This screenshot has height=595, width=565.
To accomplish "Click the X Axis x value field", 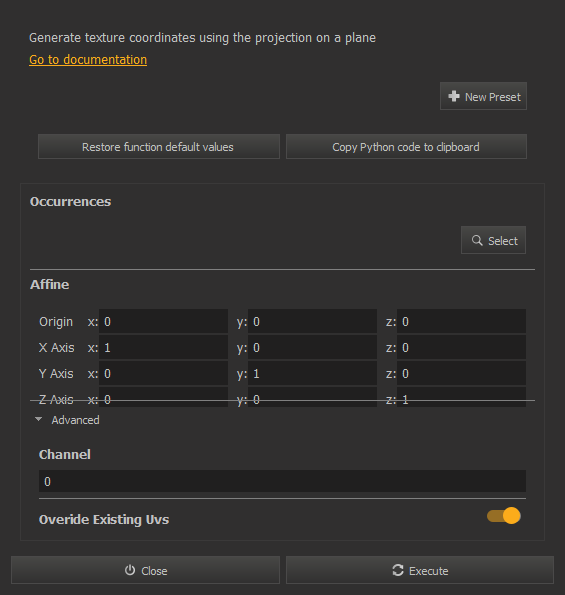I will (x=164, y=347).
